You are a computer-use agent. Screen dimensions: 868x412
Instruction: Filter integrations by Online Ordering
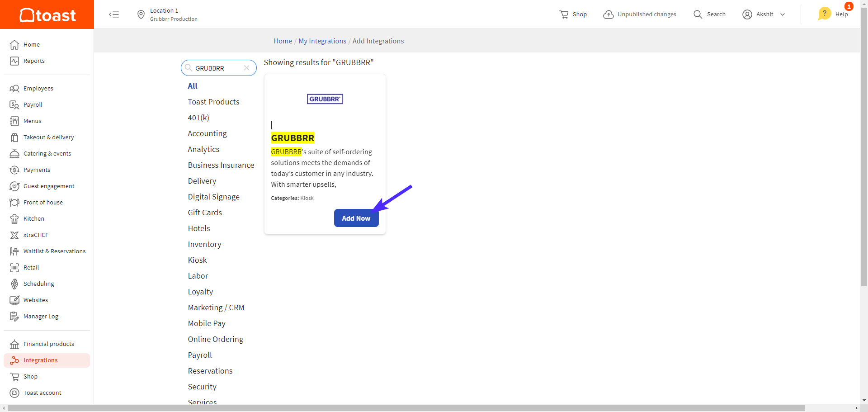(216, 339)
